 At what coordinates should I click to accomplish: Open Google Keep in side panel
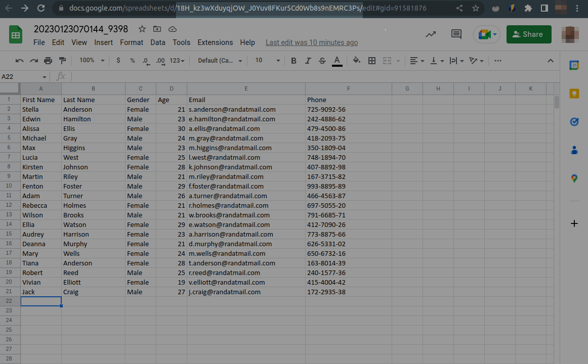(574, 94)
